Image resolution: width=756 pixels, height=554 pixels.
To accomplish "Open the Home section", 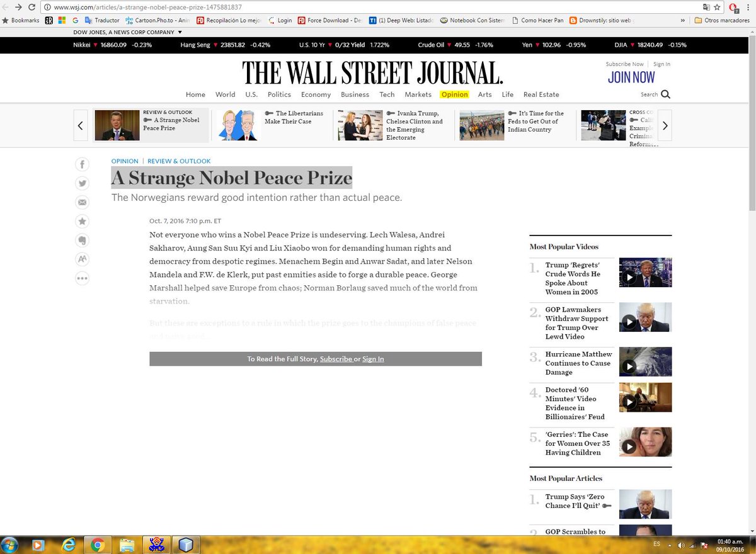I will (x=195, y=94).
